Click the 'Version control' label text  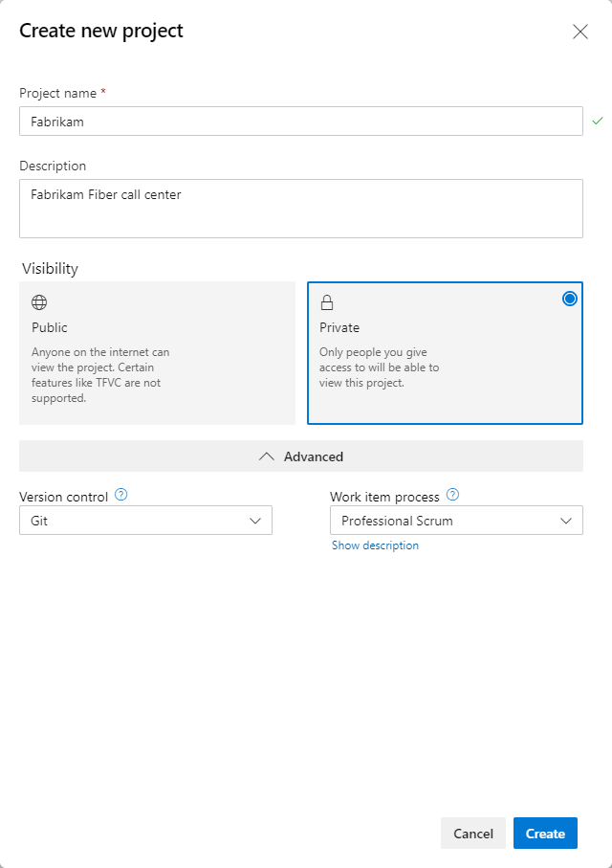click(64, 497)
